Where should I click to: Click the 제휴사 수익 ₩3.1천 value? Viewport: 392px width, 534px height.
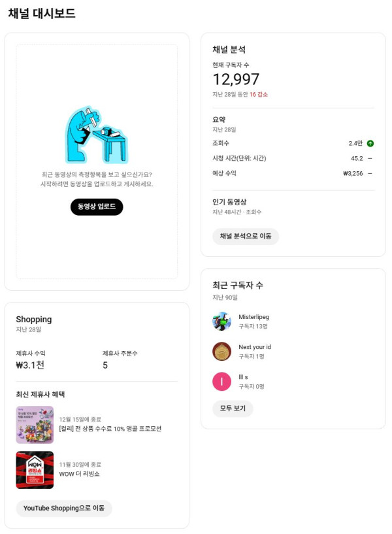coord(30,365)
